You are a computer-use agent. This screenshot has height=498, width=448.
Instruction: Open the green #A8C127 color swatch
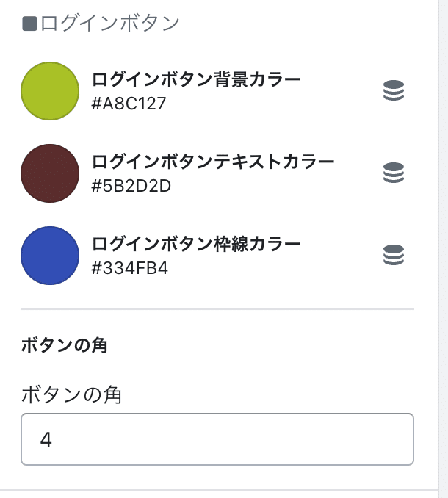click(x=50, y=91)
